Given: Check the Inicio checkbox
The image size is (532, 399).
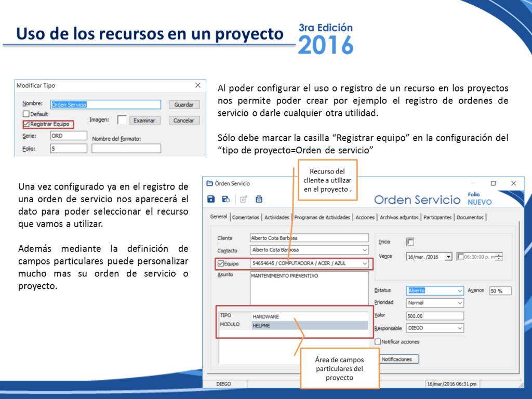Looking at the screenshot, I should click(x=410, y=242).
